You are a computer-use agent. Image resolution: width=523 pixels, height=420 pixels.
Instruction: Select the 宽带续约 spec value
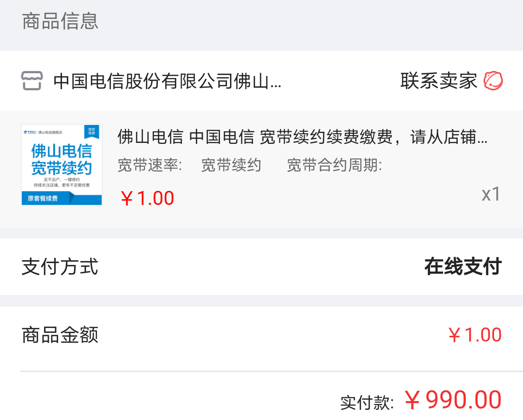(x=231, y=165)
